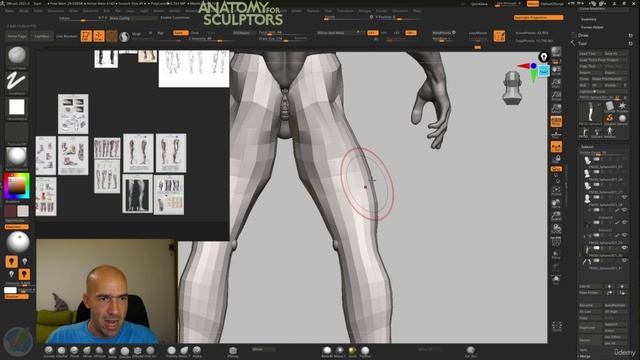Open LightBox
640x360 pixels.
tap(42, 36)
